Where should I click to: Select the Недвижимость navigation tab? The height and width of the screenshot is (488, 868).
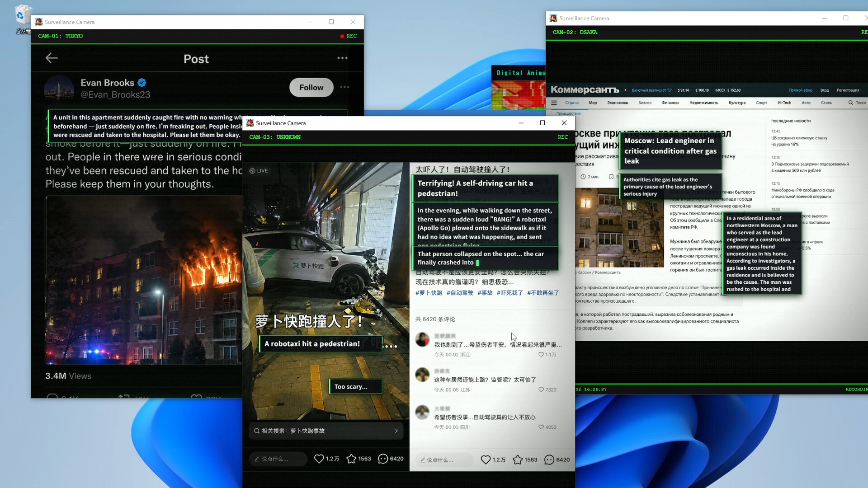[703, 103]
